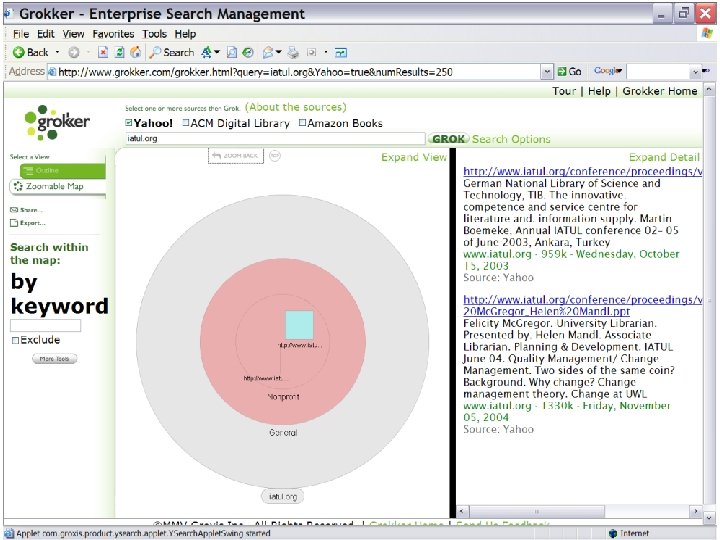Open the Search toolbar button

[172, 53]
